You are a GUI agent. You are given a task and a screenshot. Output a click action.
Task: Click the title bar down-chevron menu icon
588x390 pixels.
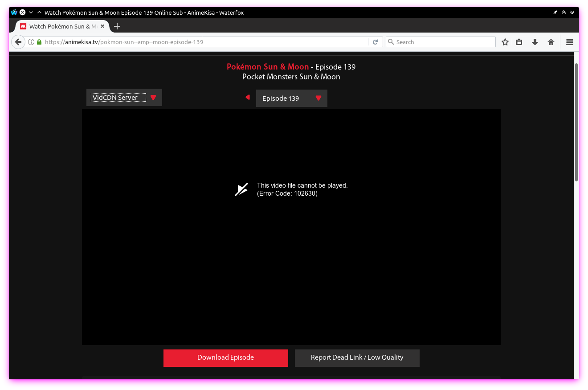coord(31,12)
